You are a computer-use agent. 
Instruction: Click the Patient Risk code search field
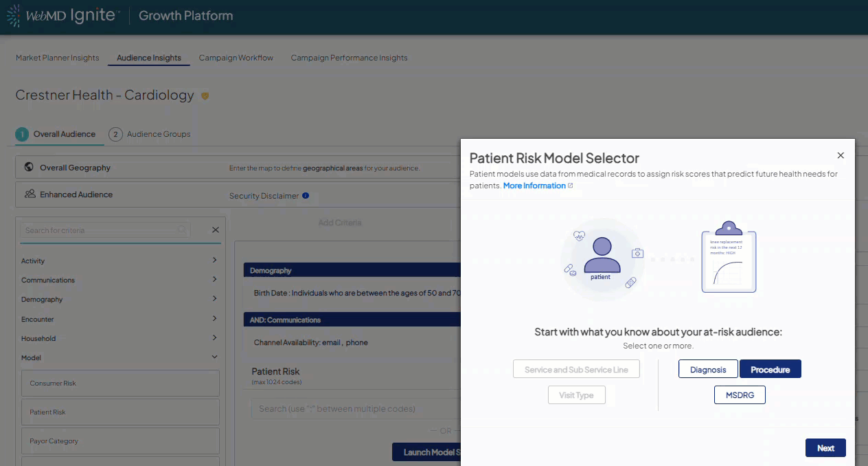coord(354,409)
